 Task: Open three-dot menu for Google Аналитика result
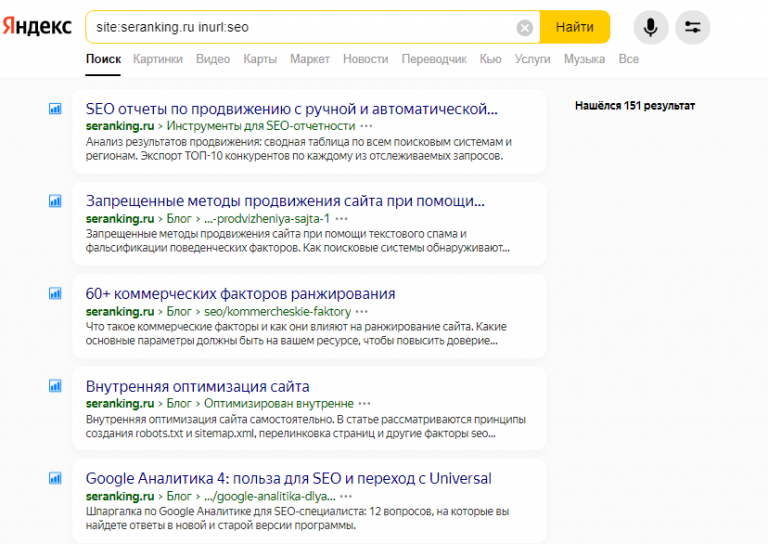(x=346, y=496)
